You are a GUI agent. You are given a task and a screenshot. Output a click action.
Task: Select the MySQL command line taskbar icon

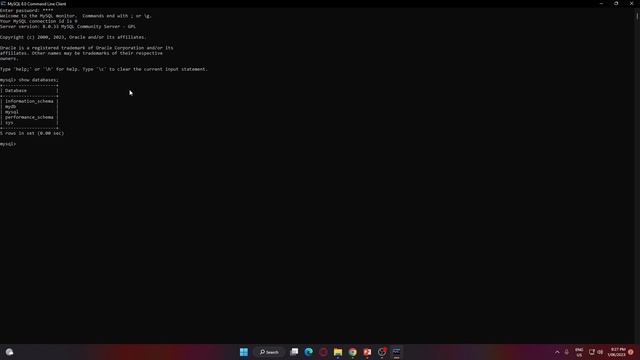pos(396,352)
